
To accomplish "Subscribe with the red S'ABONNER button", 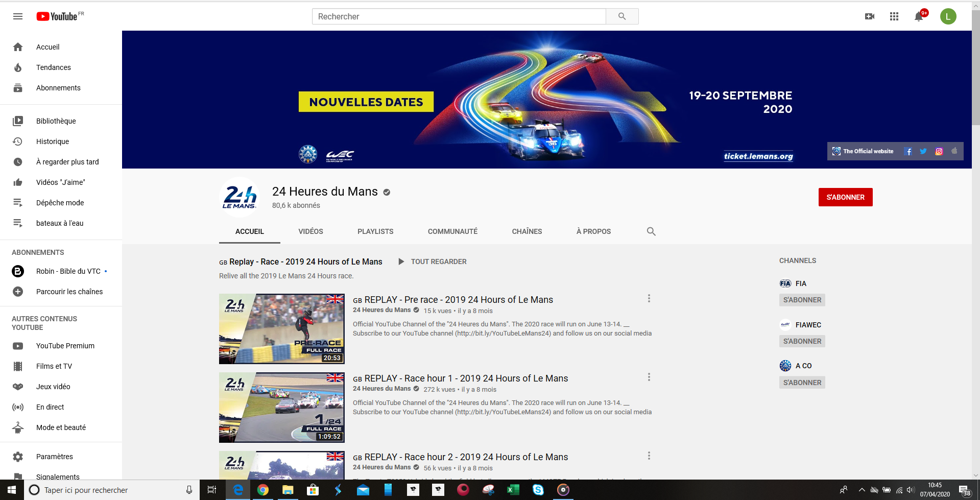I will (846, 197).
